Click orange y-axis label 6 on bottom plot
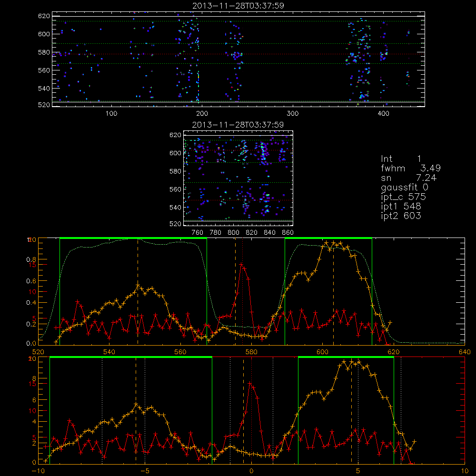476x476 pixels. click(34, 400)
